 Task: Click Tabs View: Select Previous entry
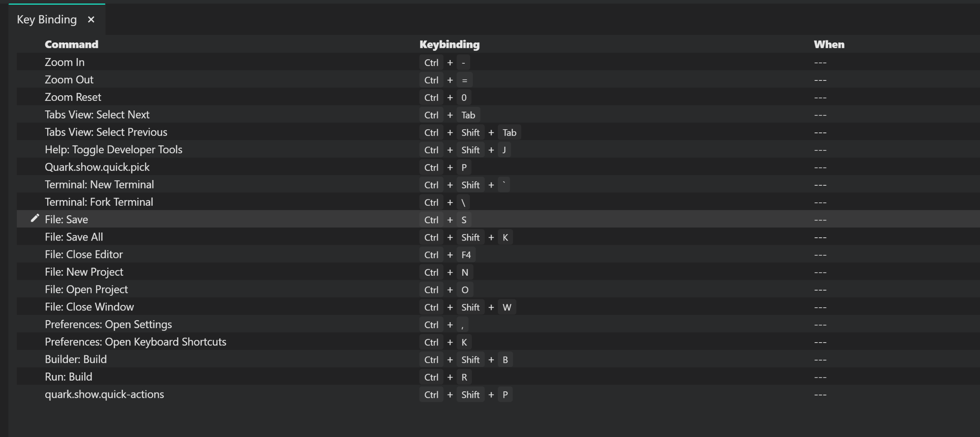(x=106, y=132)
